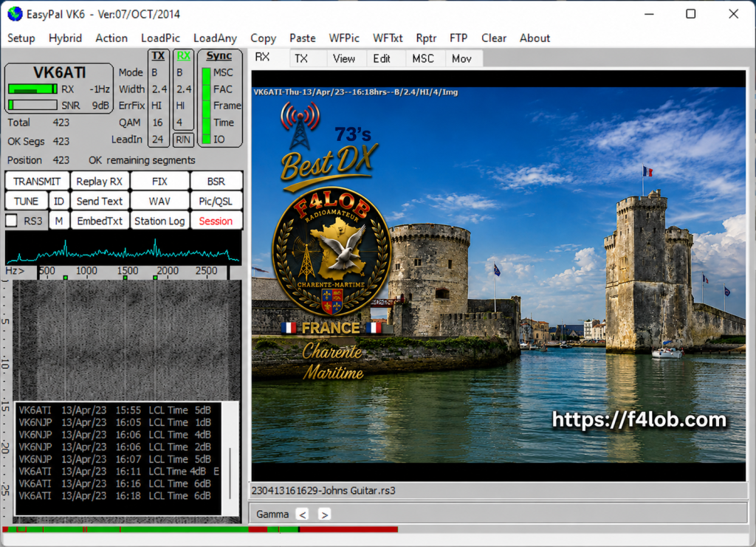Click the WAV button
756x547 pixels.
[159, 201]
